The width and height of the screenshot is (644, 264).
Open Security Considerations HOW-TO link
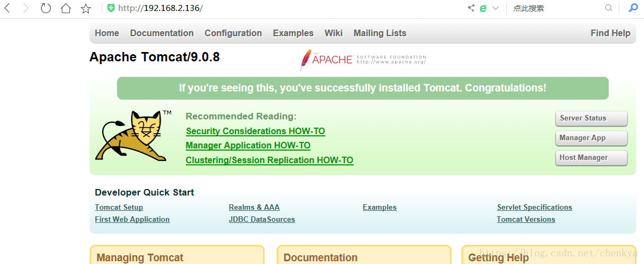click(255, 131)
